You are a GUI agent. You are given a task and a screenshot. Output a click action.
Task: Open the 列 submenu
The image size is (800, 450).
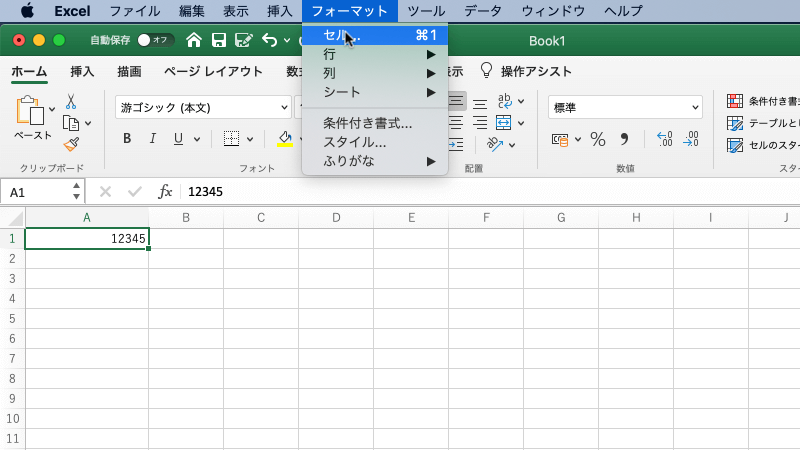(x=375, y=73)
